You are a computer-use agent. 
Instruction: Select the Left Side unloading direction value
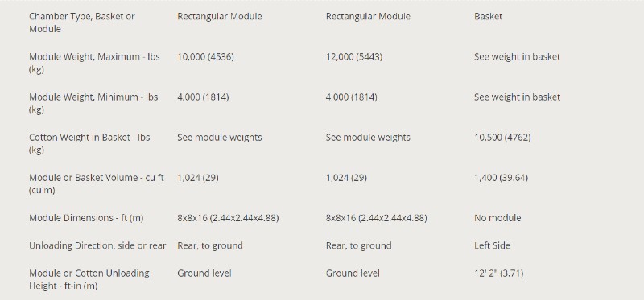(x=492, y=245)
